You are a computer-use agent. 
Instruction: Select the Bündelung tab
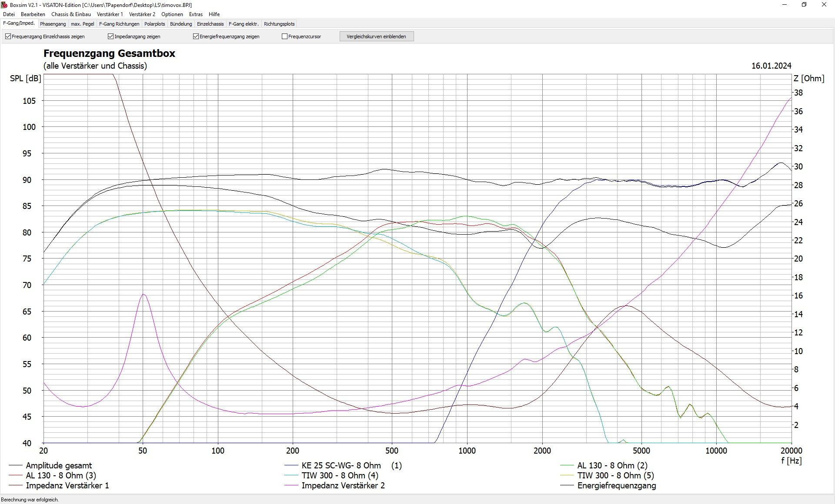[181, 24]
